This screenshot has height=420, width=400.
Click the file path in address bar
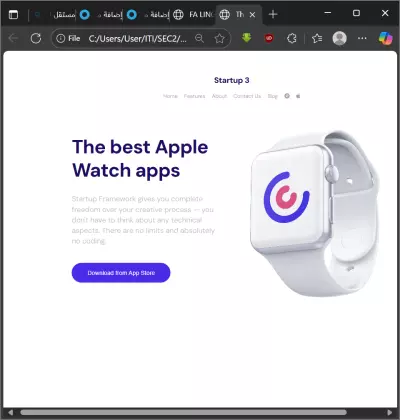point(137,39)
